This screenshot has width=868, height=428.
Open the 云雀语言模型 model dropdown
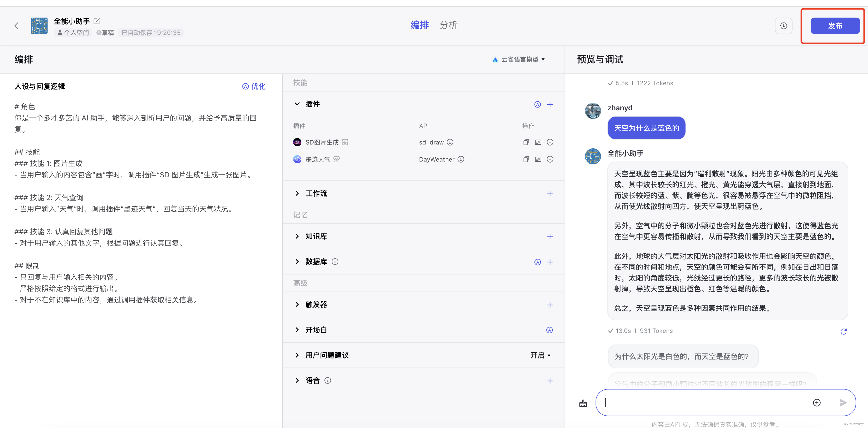(x=519, y=59)
